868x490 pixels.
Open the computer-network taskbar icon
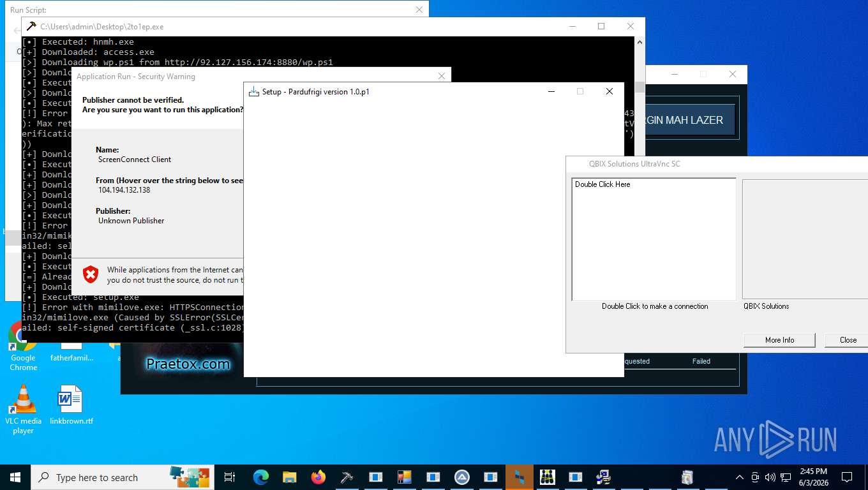(603, 477)
